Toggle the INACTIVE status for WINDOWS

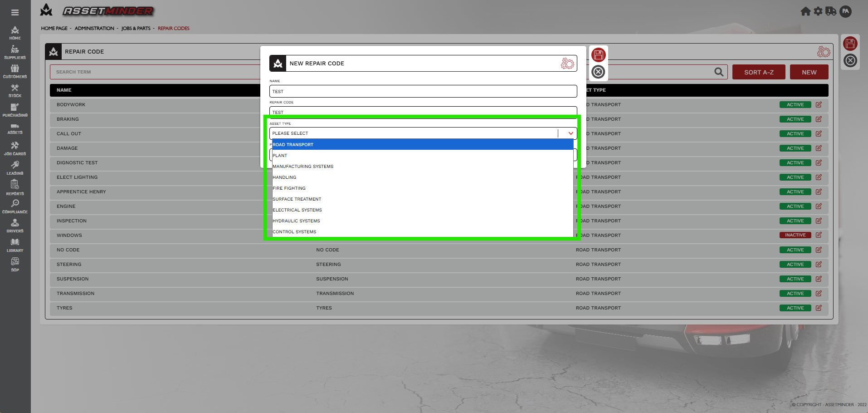795,235
